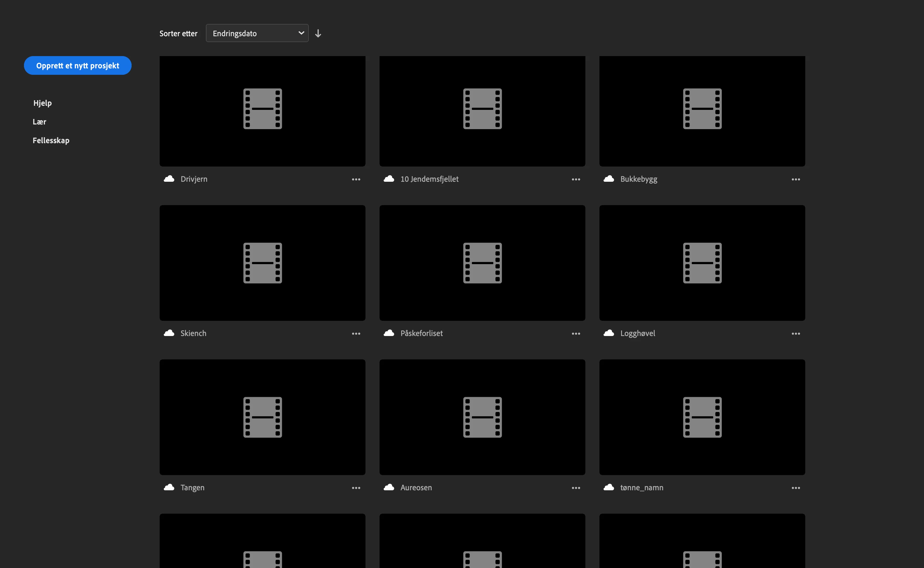
Task: Click the Sorter etter dropdown chevron
Action: (301, 33)
